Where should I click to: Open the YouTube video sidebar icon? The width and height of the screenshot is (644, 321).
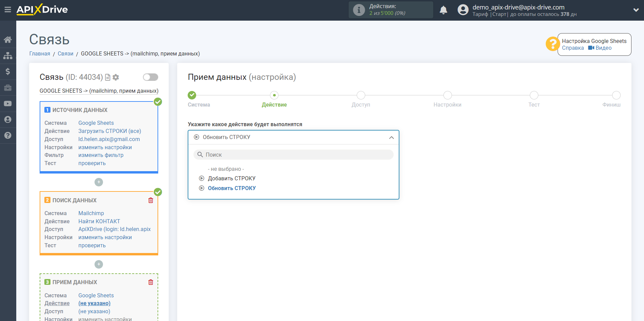pyautogui.click(x=8, y=104)
